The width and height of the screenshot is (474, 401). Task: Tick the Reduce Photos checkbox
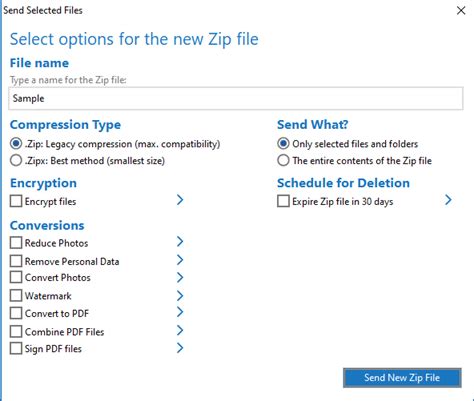16,243
